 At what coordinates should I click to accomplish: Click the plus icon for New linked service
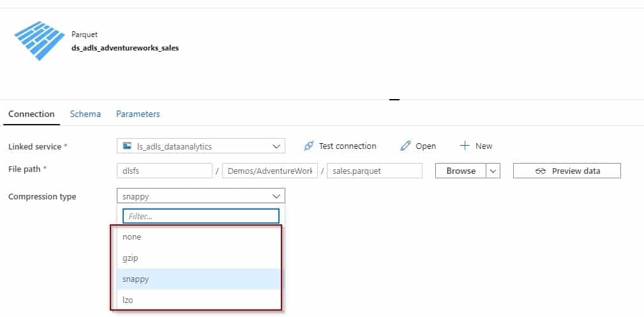coord(464,146)
